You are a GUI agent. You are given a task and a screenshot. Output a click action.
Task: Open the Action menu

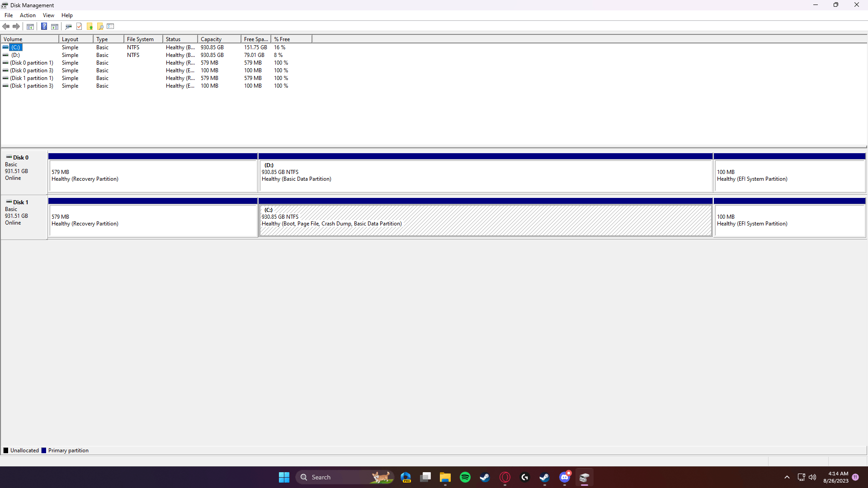click(x=28, y=15)
